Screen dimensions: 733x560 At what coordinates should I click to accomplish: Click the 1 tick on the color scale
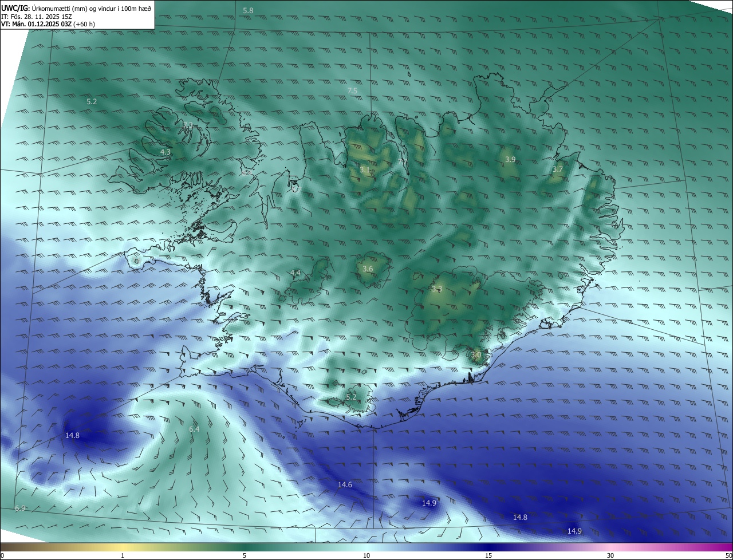click(123, 555)
